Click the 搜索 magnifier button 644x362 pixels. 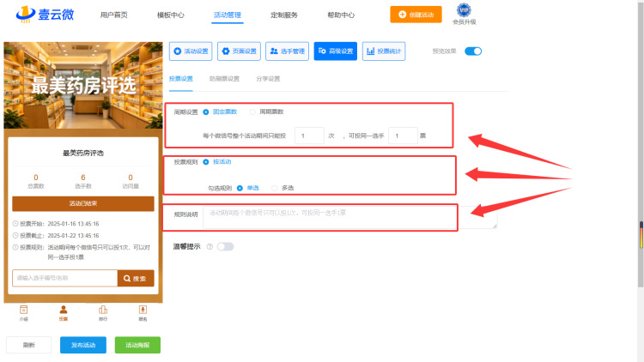click(136, 278)
